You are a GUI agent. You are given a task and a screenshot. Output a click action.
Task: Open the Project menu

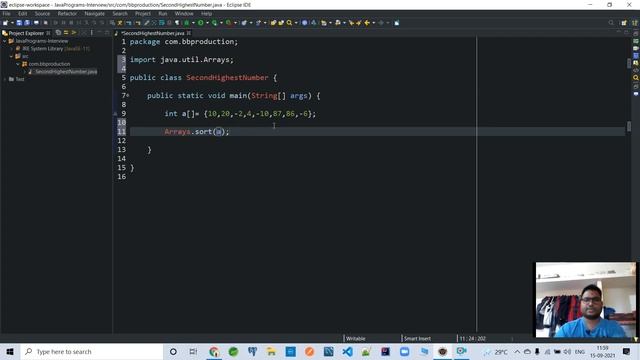click(143, 13)
